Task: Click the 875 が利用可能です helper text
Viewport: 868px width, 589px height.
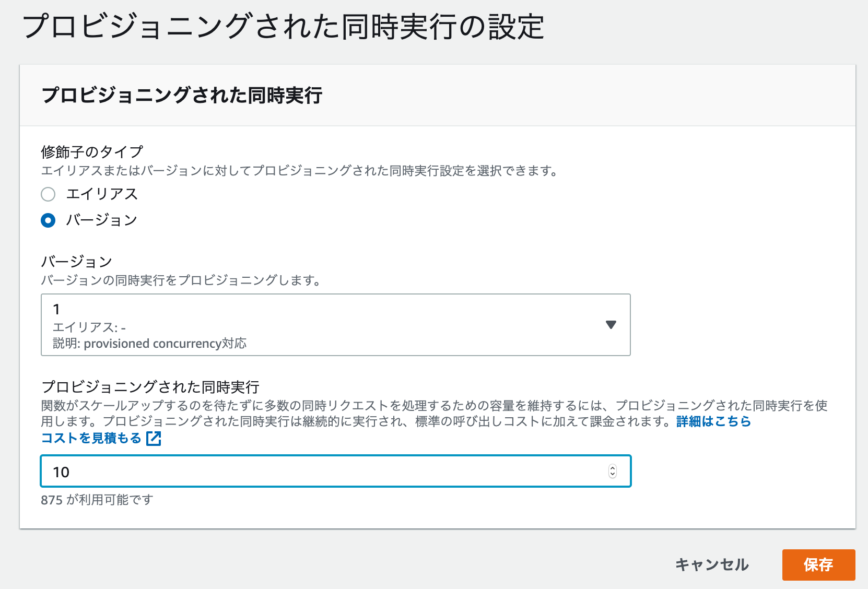Action: (98, 500)
